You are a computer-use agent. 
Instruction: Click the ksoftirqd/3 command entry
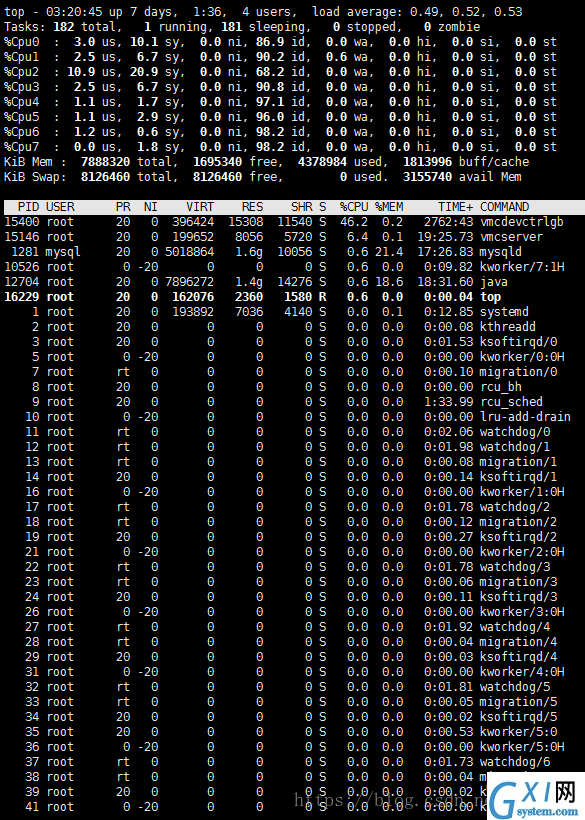518,597
